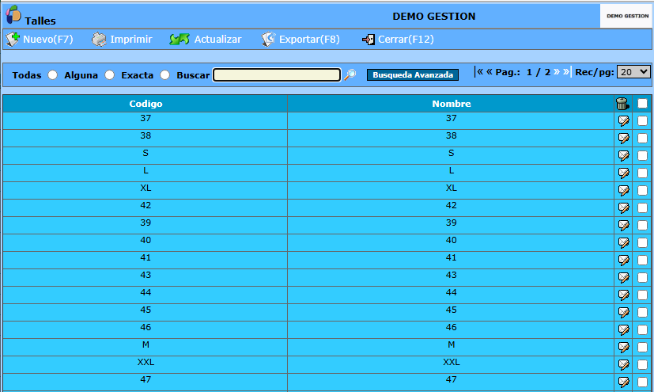Click the trash delete icon in header
Viewport: 654px width, 392px height.
pos(622,103)
